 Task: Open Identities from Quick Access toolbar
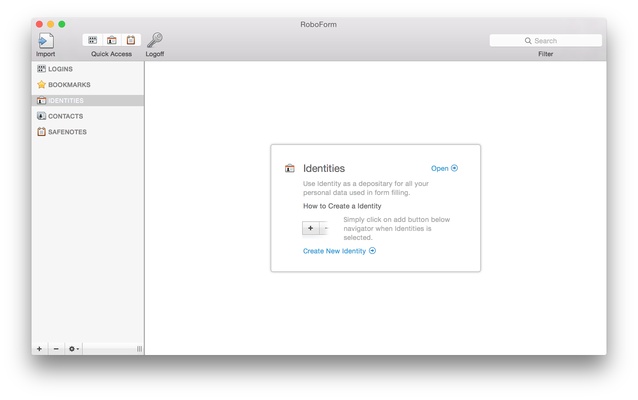tap(111, 40)
